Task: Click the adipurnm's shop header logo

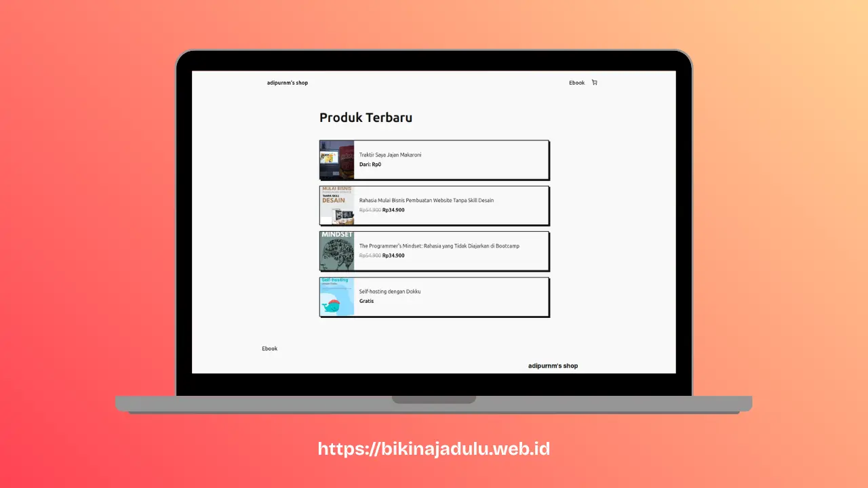Action: click(287, 82)
